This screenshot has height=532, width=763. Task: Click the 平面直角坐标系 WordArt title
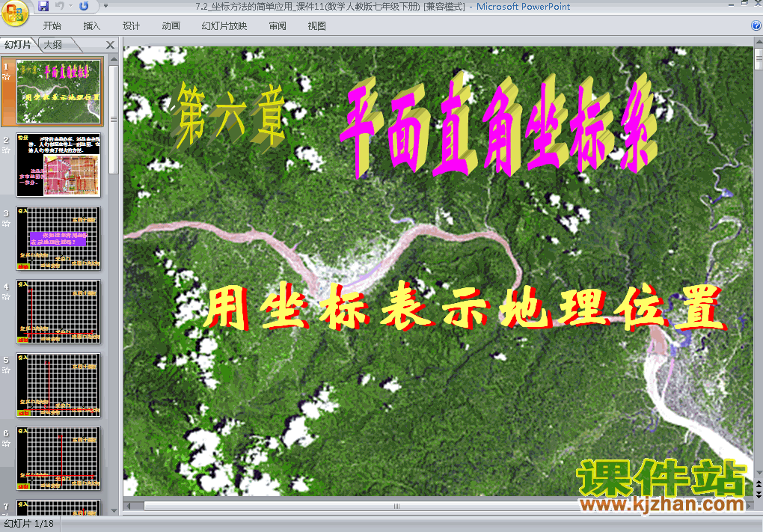point(498,126)
